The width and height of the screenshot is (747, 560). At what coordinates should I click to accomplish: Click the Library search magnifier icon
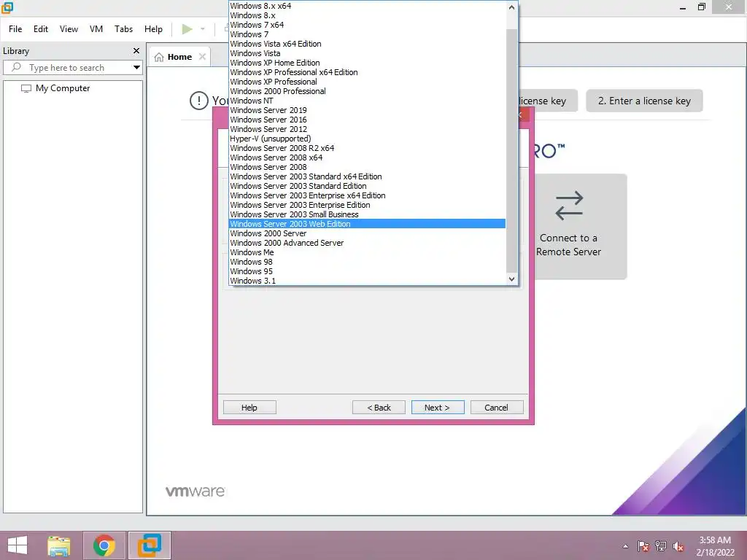(x=16, y=67)
